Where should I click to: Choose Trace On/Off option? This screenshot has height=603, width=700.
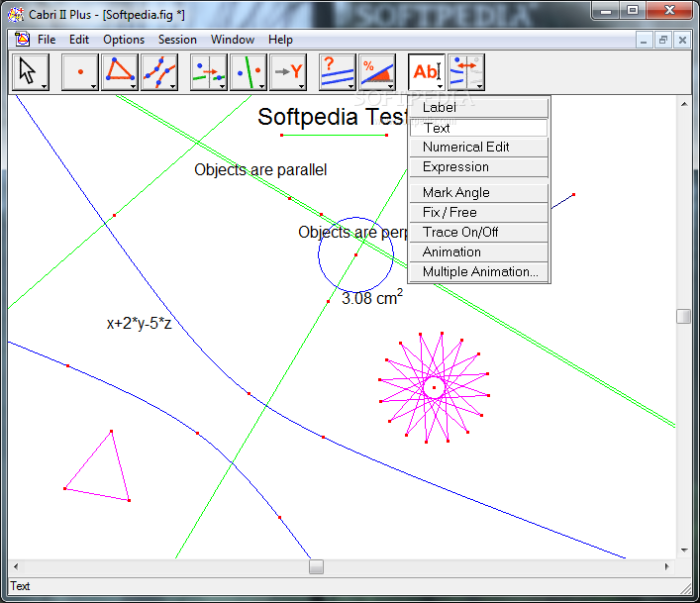478,232
